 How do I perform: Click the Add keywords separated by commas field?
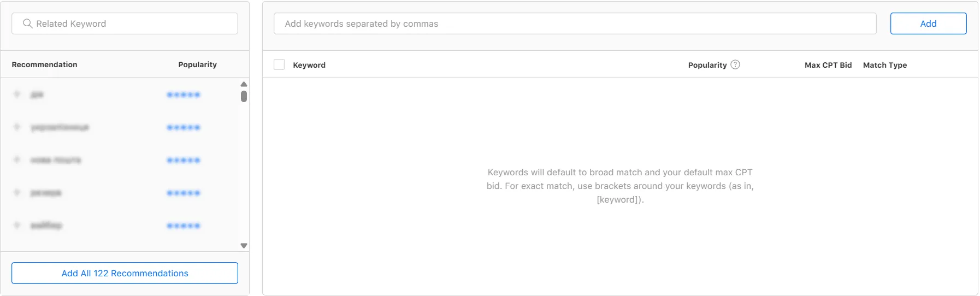(575, 23)
